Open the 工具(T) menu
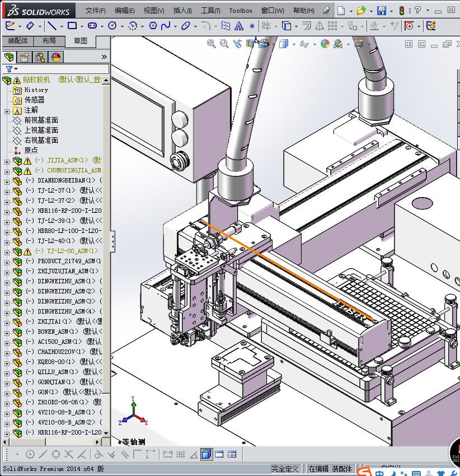The image size is (460, 476). (210, 11)
